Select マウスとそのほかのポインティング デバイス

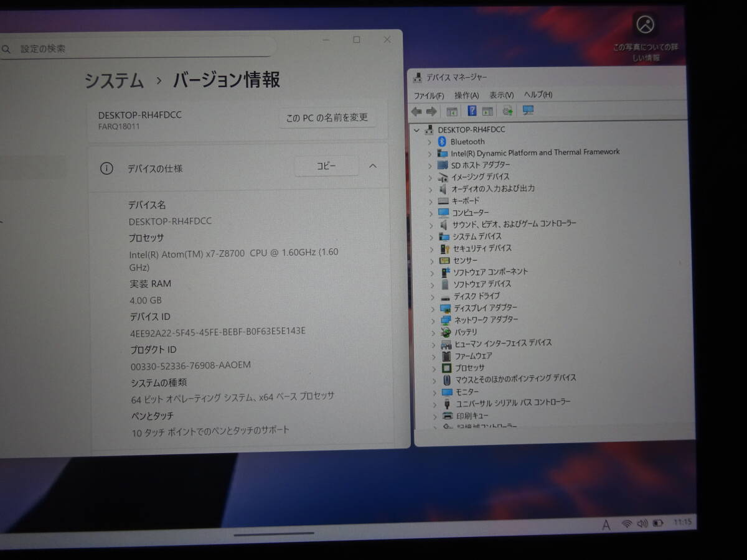point(516,378)
